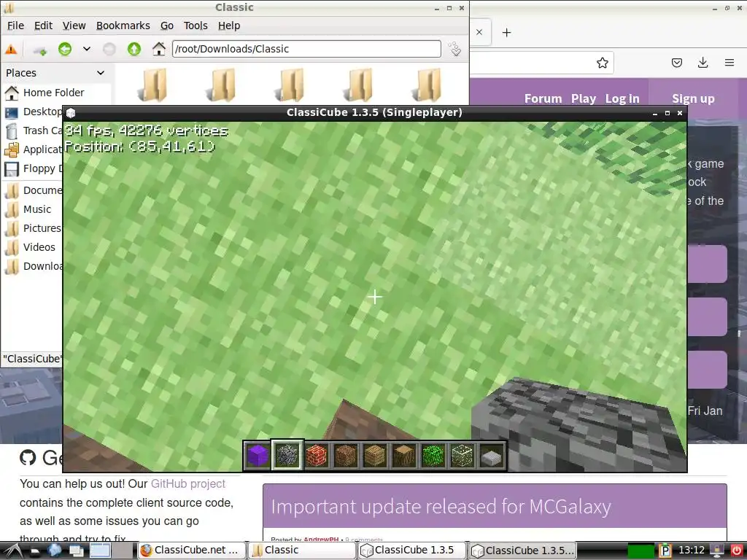Open the File menu in the Classic window
Image resolution: width=747 pixels, height=560 pixels.
(x=15, y=26)
